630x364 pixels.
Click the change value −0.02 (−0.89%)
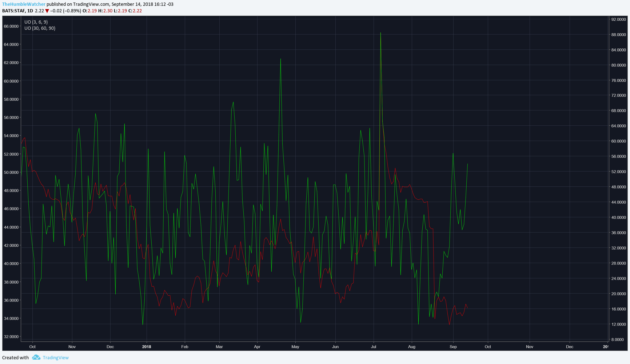[65, 11]
